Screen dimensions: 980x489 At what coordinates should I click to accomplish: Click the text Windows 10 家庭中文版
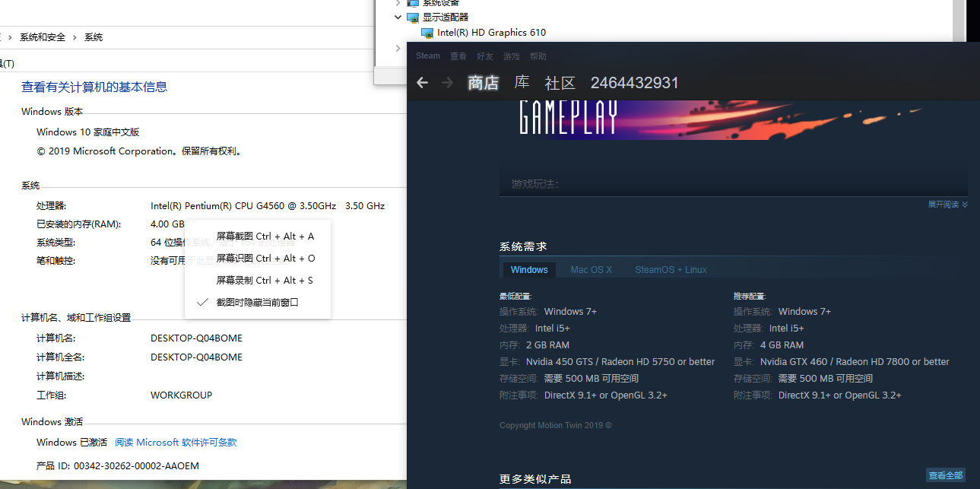coord(88,132)
